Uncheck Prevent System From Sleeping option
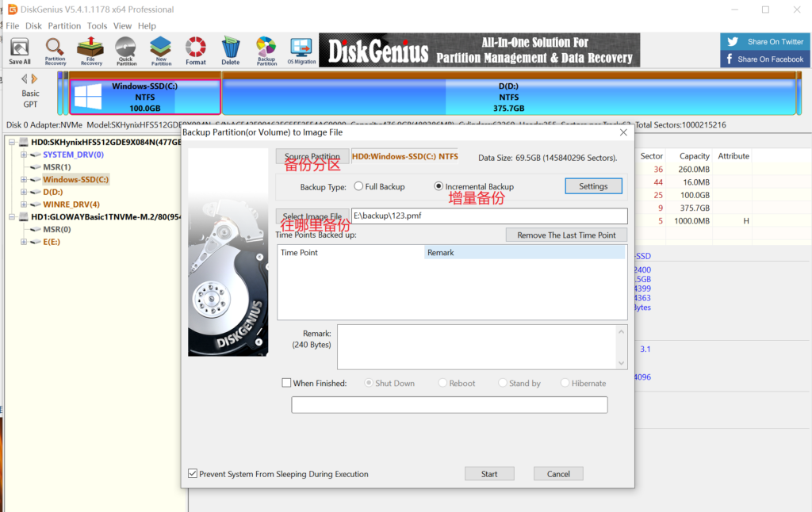 [193, 474]
